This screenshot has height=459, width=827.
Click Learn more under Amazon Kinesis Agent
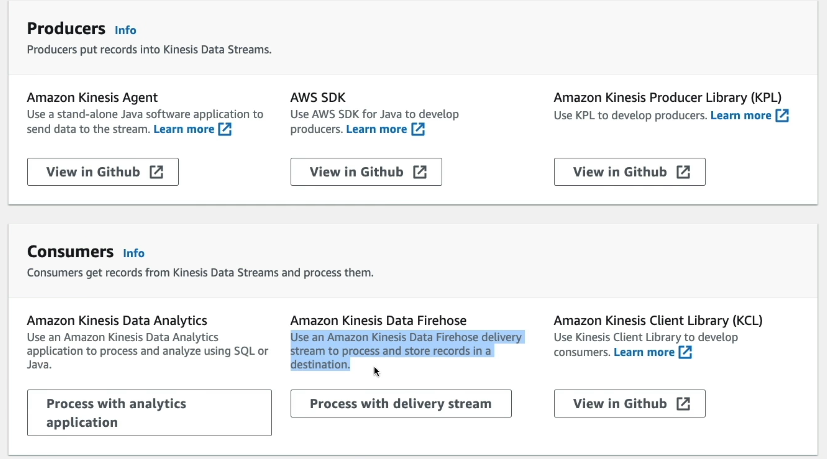click(x=184, y=129)
